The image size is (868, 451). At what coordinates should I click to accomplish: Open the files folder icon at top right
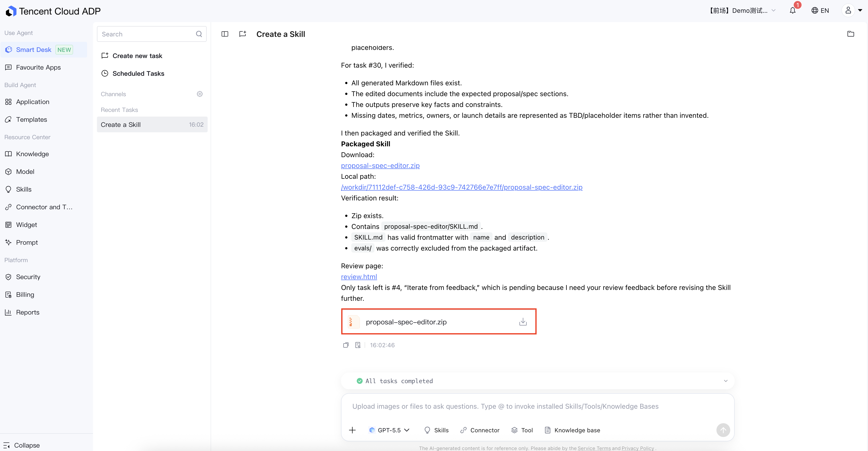pos(851,34)
